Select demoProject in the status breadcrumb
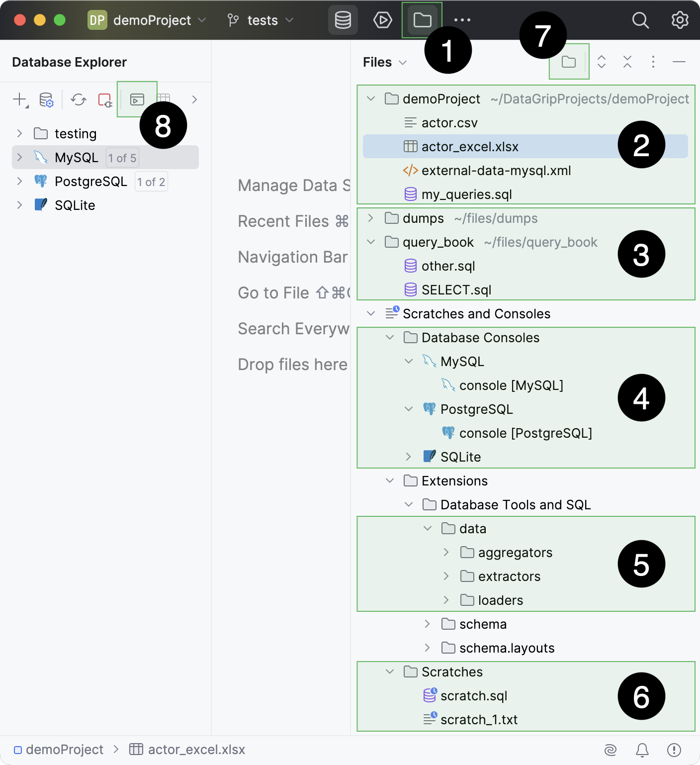The width and height of the screenshot is (700, 765). 65,749
